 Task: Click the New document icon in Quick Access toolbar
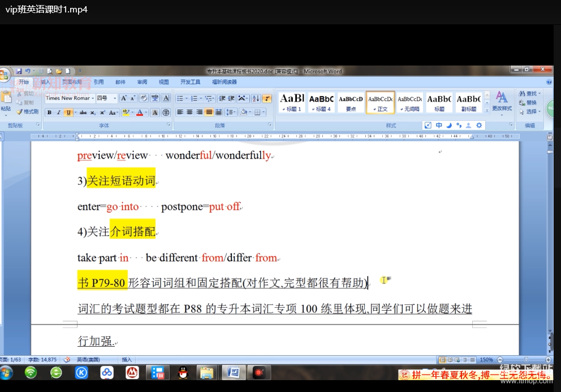68,71
